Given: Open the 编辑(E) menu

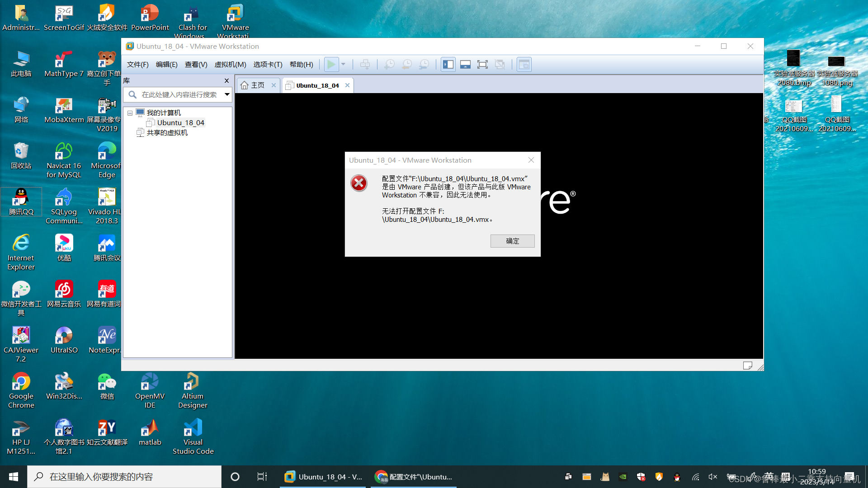Looking at the screenshot, I should 166,64.
